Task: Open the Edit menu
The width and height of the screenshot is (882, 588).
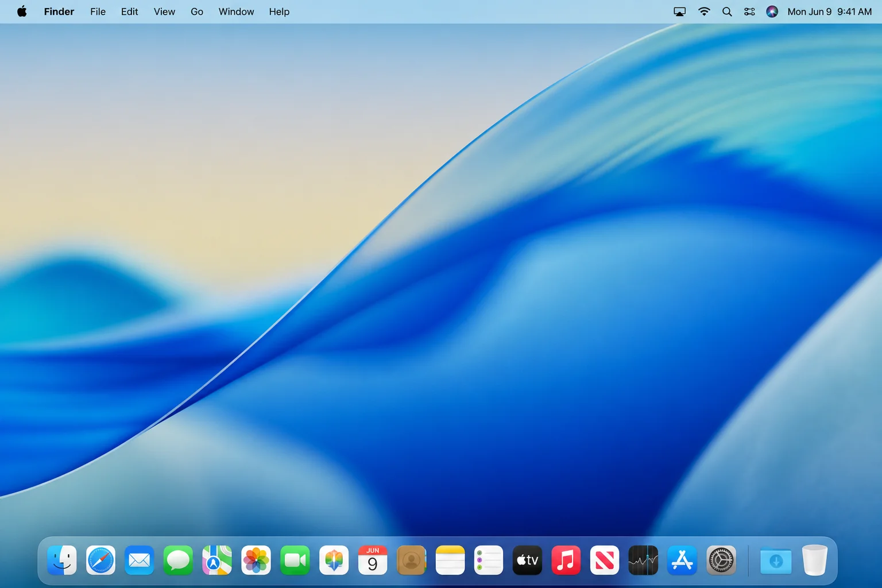Action: click(x=129, y=11)
